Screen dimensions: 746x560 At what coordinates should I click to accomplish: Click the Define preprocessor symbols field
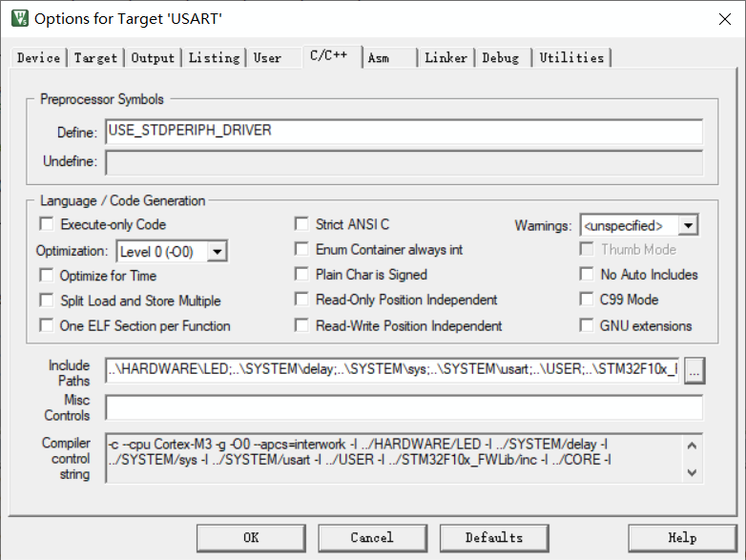(404, 132)
